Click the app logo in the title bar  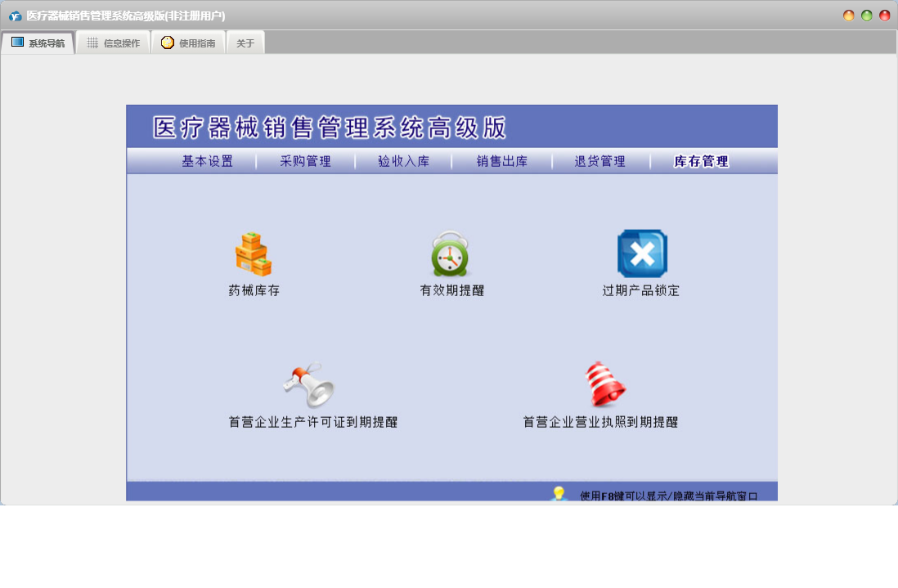15,16
